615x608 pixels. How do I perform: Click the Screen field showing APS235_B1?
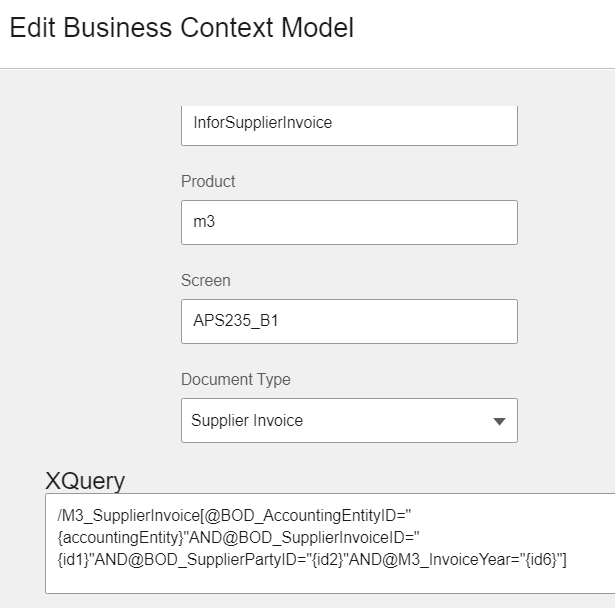[348, 321]
